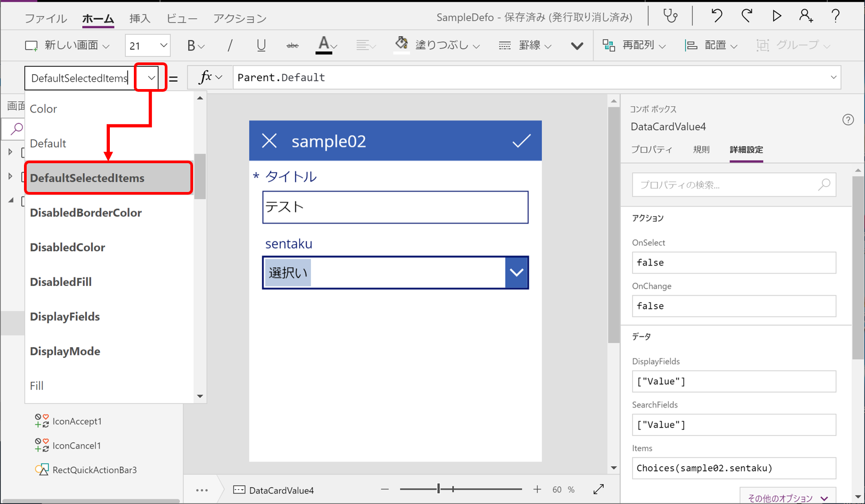Open the font size dropdown
Viewport: 865px width, 504px height.
[x=163, y=45]
